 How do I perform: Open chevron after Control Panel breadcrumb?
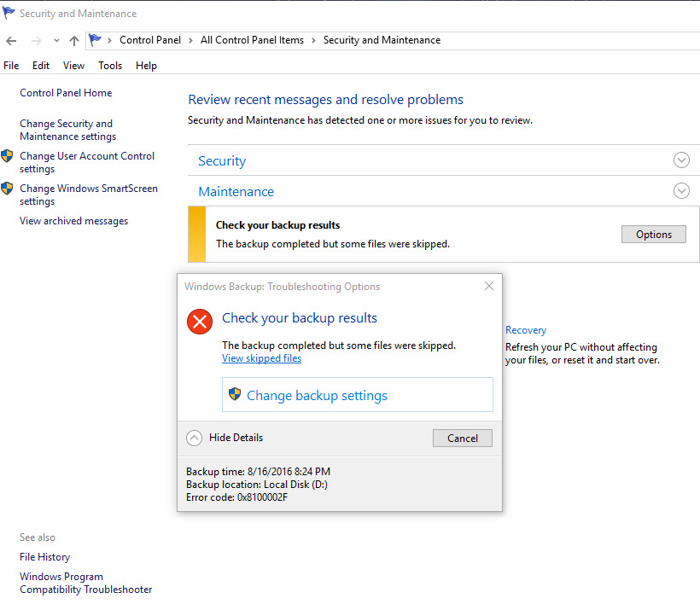190,41
